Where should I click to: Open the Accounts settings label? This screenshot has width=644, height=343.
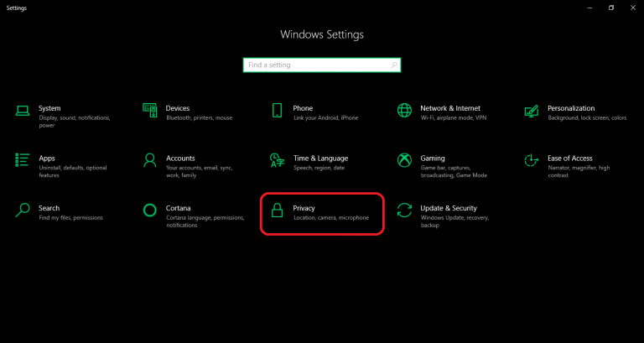click(x=180, y=159)
